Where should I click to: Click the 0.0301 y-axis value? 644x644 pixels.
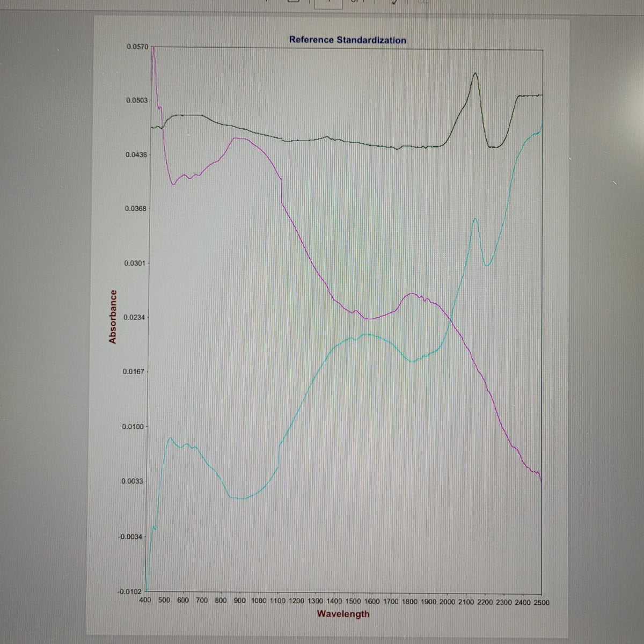[x=134, y=263]
